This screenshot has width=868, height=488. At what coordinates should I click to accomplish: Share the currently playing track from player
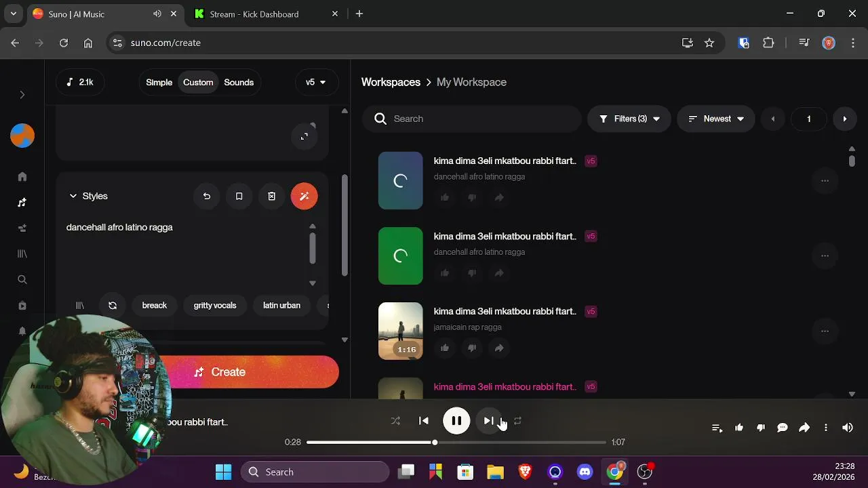coord(804,428)
